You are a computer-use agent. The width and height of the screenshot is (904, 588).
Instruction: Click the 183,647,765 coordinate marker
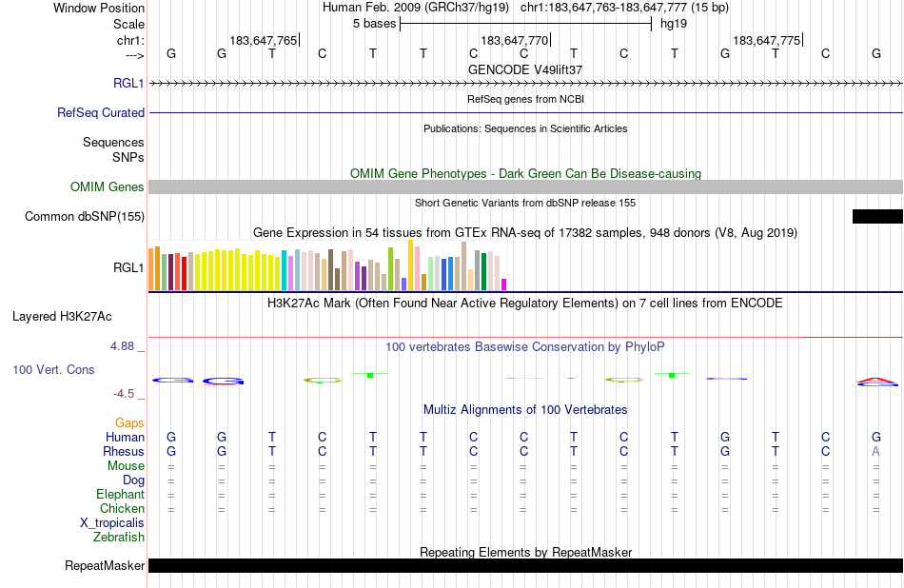pos(264,40)
